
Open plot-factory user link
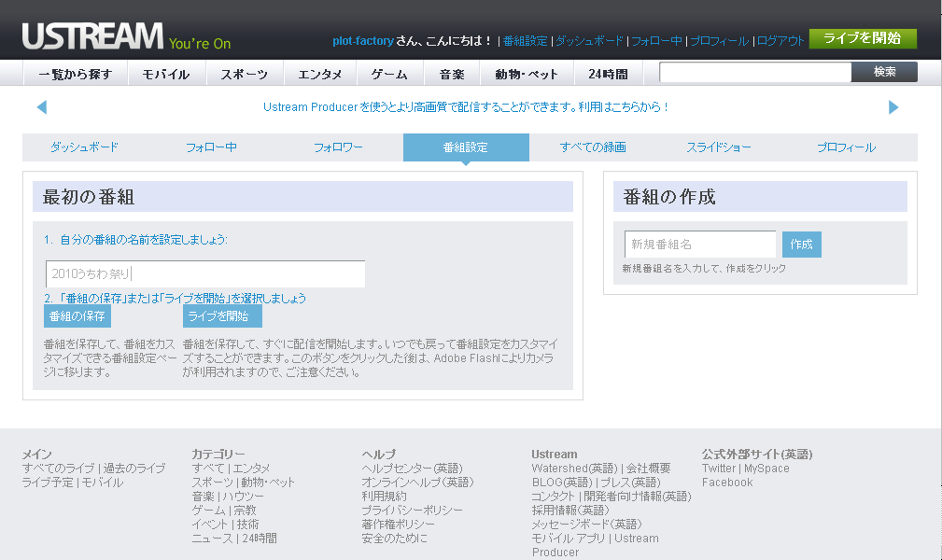click(x=363, y=41)
